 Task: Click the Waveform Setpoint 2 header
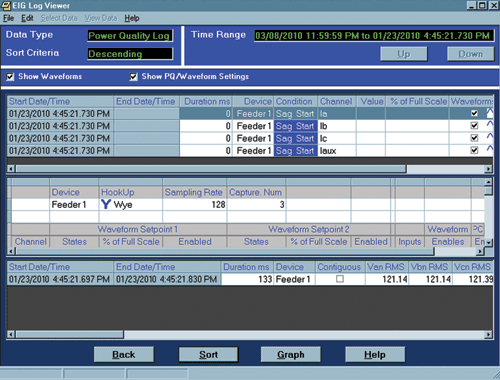pyautogui.click(x=309, y=229)
